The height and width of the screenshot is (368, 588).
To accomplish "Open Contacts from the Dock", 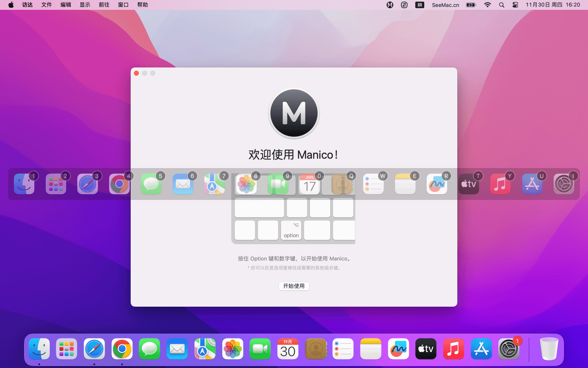I will [316, 349].
